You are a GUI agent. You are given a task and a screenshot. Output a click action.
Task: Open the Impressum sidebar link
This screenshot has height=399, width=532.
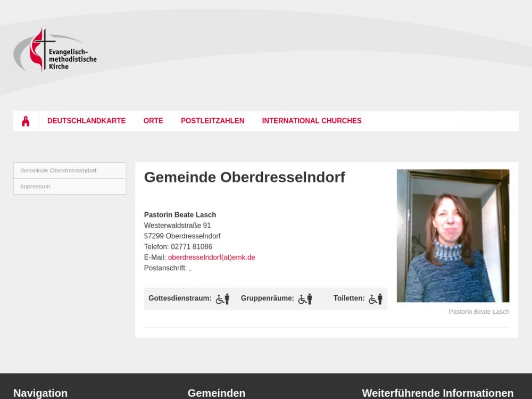coord(70,187)
